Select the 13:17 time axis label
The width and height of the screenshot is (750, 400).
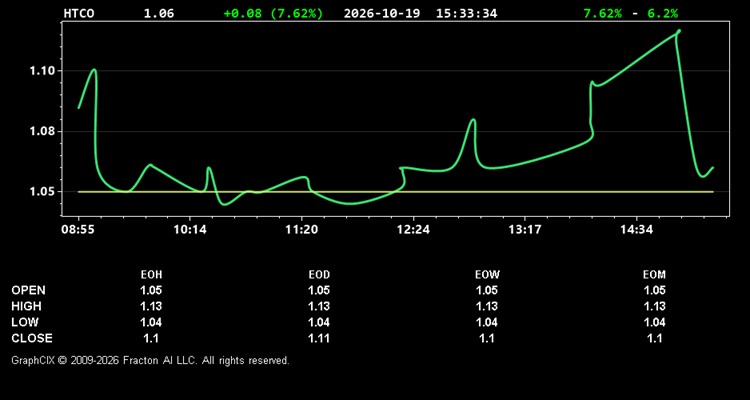[525, 230]
